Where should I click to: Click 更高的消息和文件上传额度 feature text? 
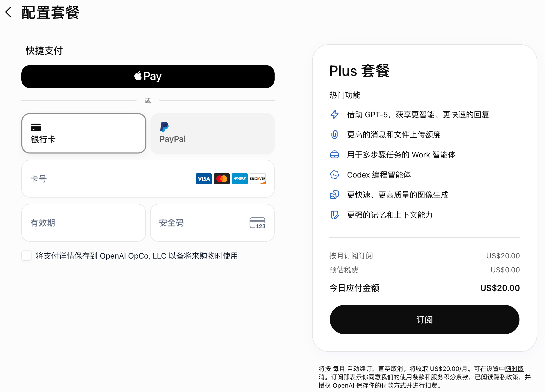394,134
